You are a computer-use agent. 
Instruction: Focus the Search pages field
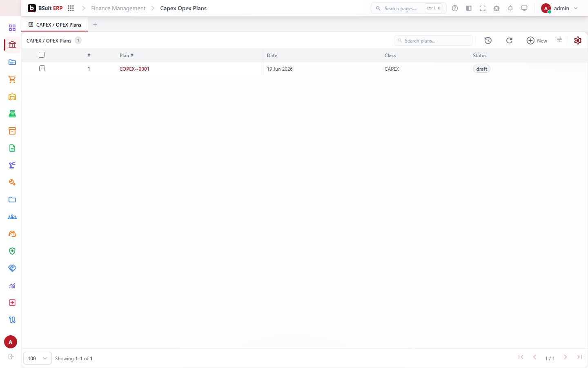tap(408, 8)
